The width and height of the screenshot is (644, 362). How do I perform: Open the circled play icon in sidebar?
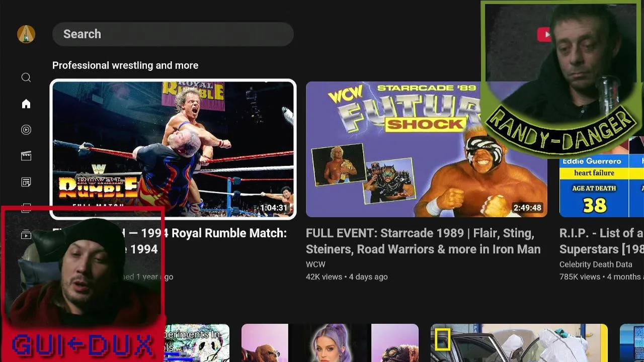(x=26, y=130)
